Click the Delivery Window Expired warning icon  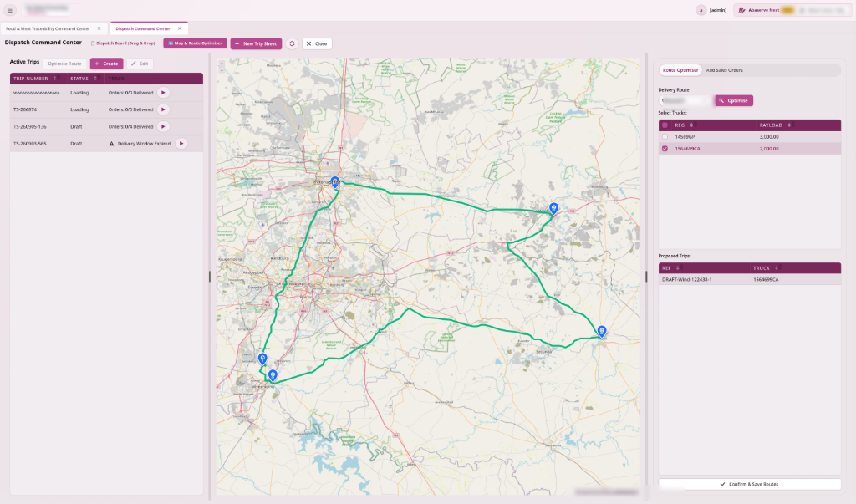click(111, 144)
